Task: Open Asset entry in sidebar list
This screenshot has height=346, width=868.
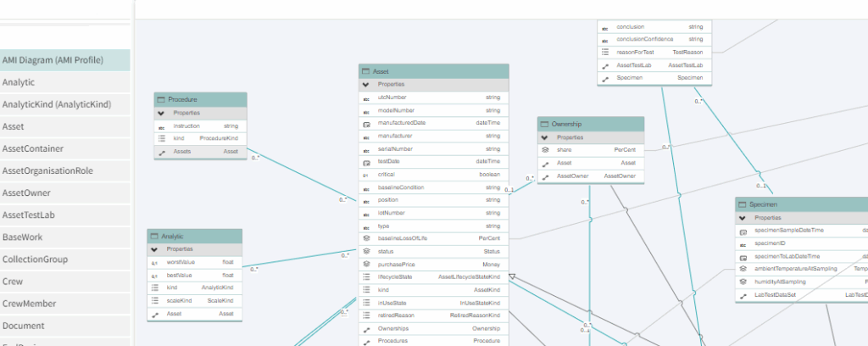Action: (x=64, y=126)
